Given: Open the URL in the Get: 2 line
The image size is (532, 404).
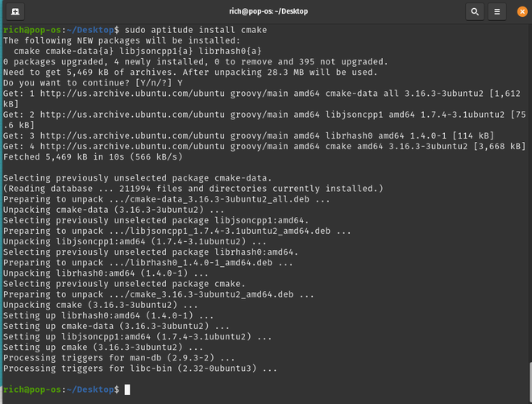Looking at the screenshot, I should pyautogui.click(x=132, y=115).
